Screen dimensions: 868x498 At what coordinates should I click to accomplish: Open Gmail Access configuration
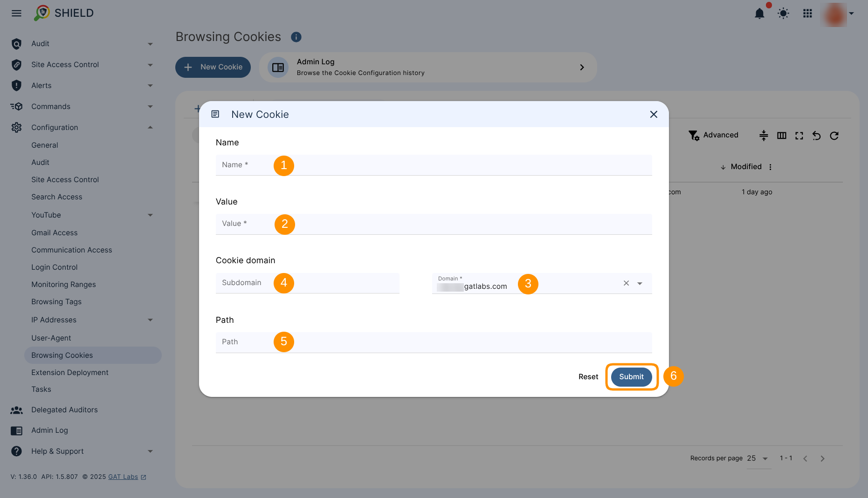(55, 233)
